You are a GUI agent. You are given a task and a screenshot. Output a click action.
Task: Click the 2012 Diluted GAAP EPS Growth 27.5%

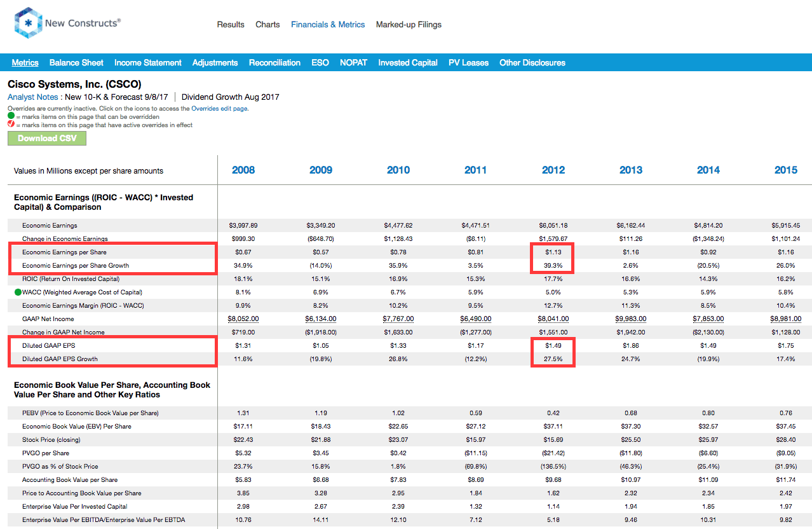point(553,359)
